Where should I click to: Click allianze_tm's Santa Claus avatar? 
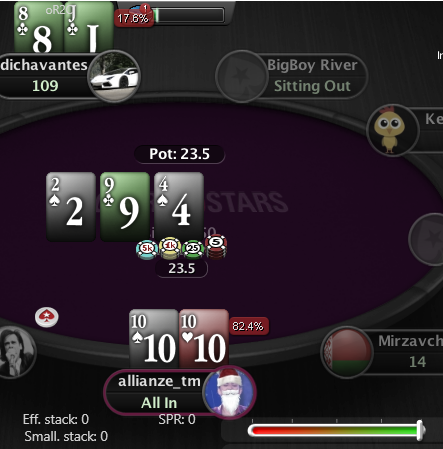pyautogui.click(x=229, y=392)
